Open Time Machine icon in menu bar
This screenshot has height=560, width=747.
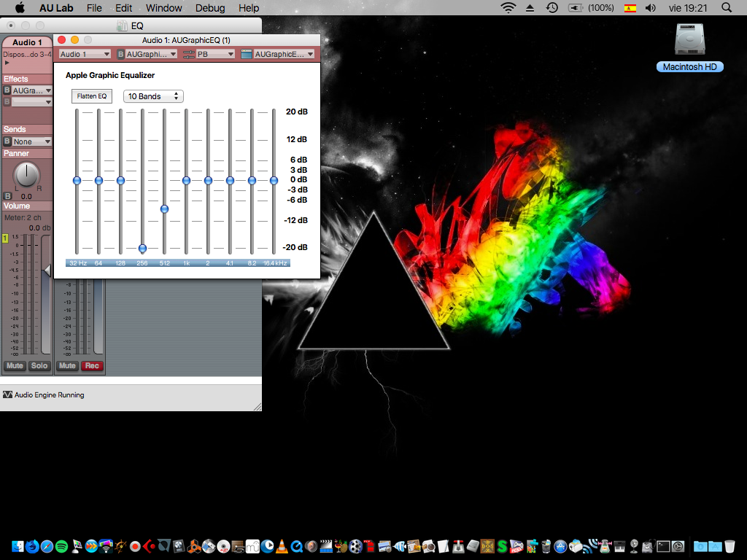click(x=552, y=8)
